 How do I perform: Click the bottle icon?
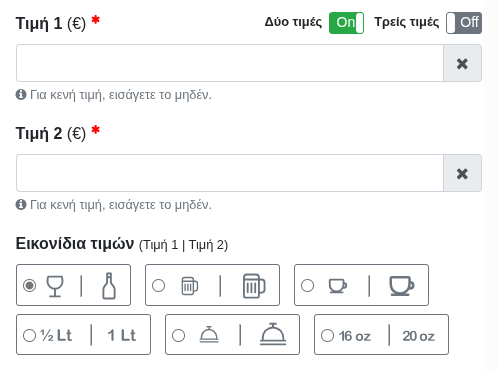(109, 286)
